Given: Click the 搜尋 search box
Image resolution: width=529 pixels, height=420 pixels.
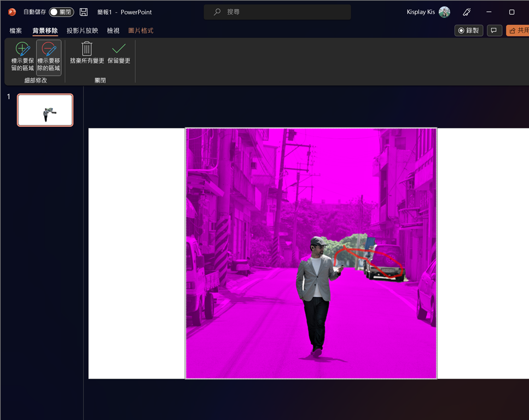Looking at the screenshot, I should [277, 12].
